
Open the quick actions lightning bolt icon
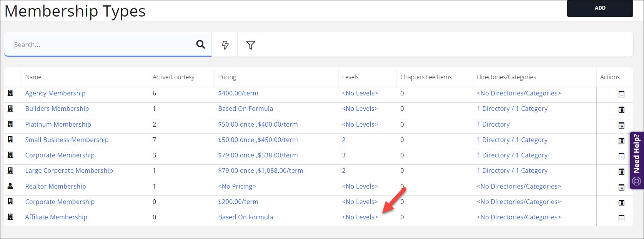[x=225, y=45]
